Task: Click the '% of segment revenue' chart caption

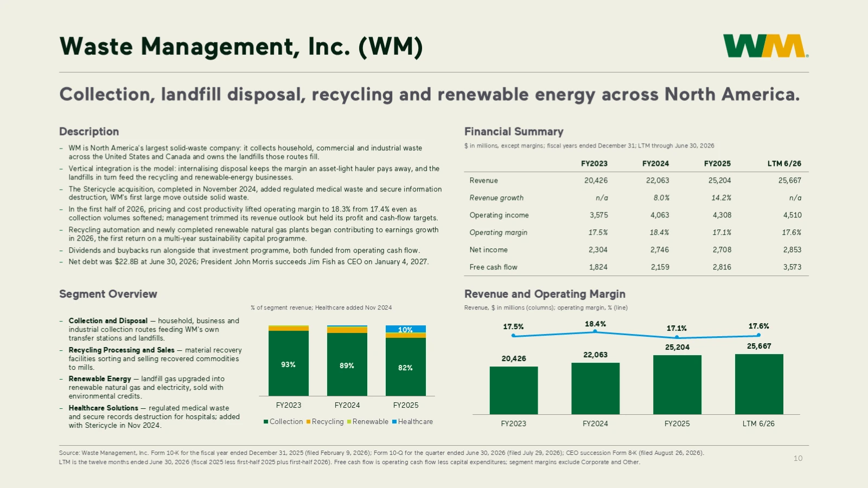Action: coord(321,308)
